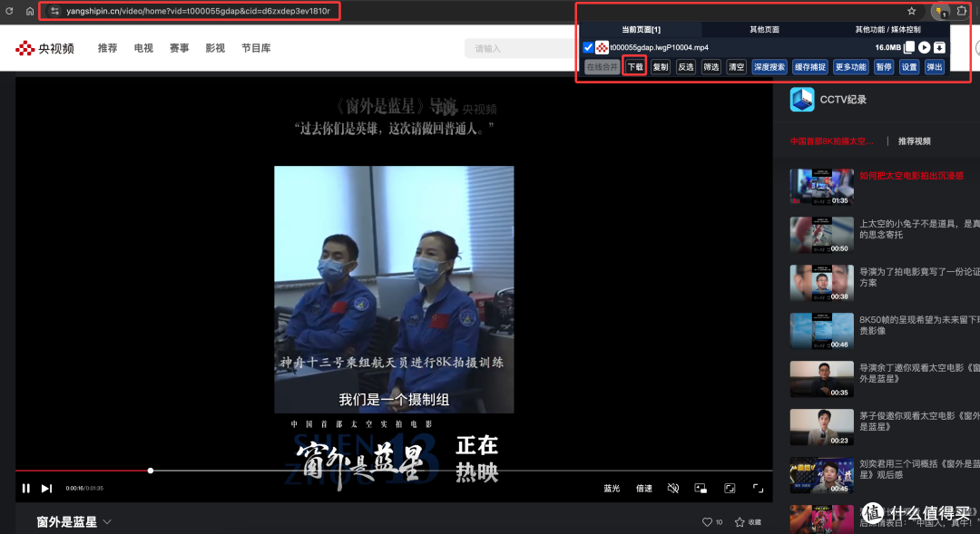Select 中国首部8K拍摄太空 playlist tab
The width and height of the screenshot is (980, 534).
(x=832, y=141)
